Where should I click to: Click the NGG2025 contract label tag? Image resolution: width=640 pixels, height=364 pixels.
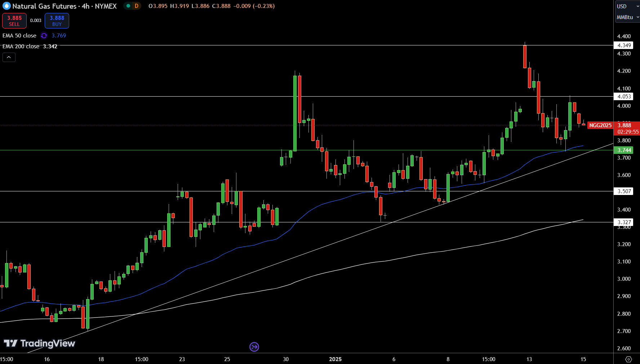600,125
